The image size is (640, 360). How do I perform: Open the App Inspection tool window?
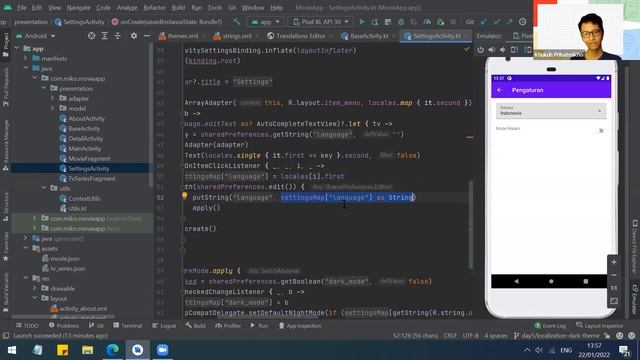point(300,326)
